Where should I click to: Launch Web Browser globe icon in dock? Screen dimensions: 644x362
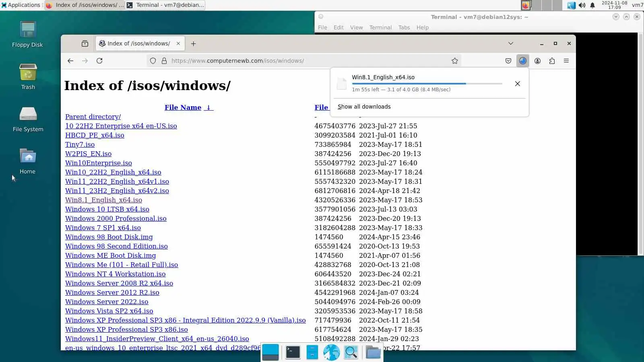[331, 352]
